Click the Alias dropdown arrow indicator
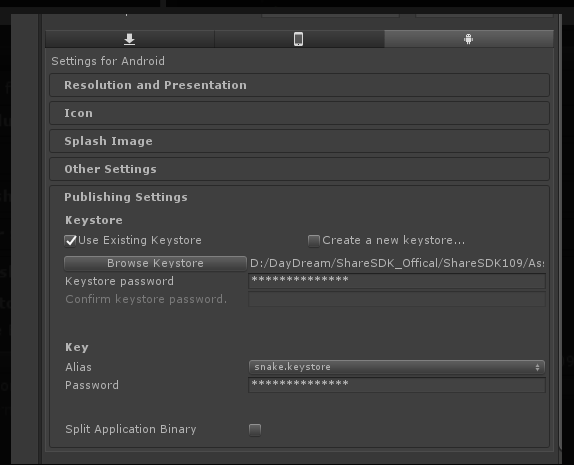Screen dimensions: 574x465 click(537, 367)
